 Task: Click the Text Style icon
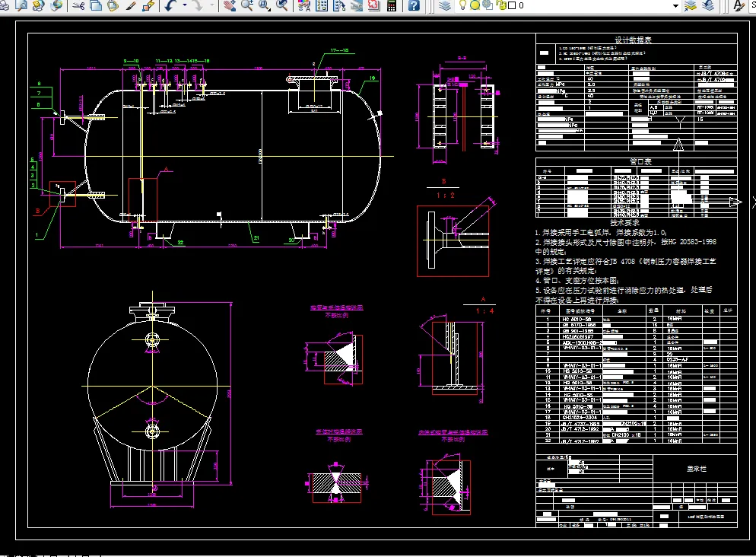739,5
